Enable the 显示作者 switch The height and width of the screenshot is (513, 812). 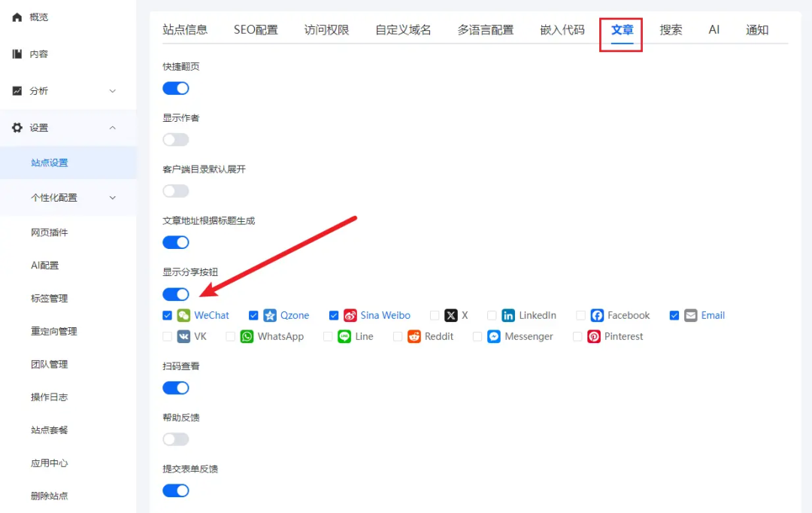tap(175, 139)
